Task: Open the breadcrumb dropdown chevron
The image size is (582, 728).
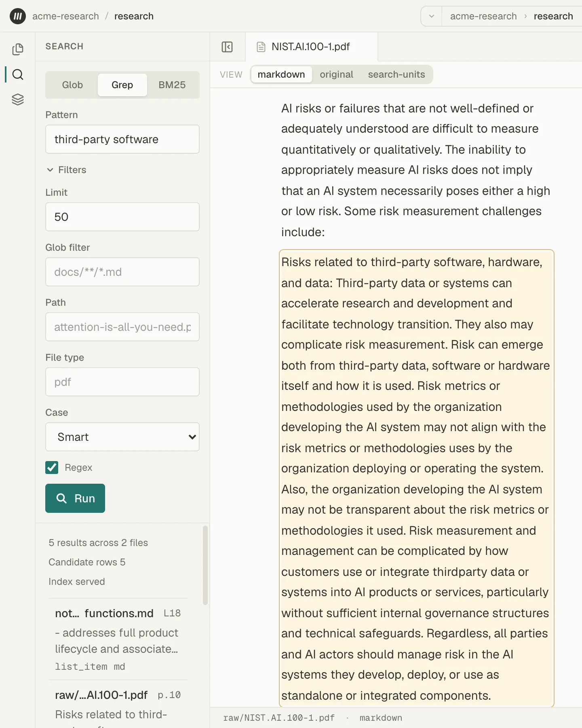Action: 432,16
